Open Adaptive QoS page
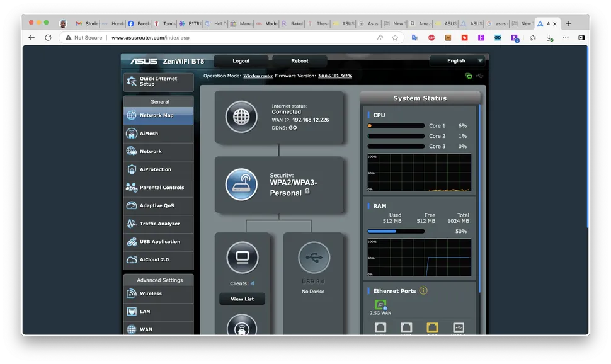 coord(159,205)
